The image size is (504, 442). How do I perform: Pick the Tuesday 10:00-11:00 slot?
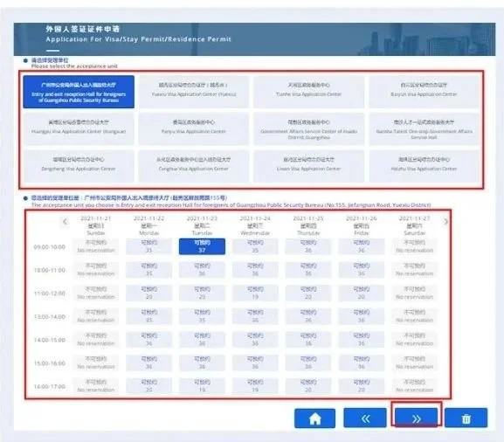tap(202, 270)
